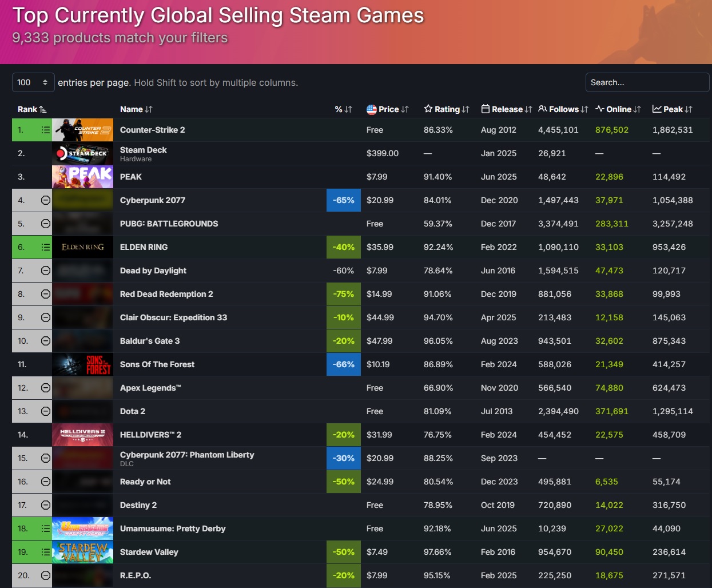Click the list icon in Umamusume row
The width and height of the screenshot is (712, 588).
pos(46,529)
